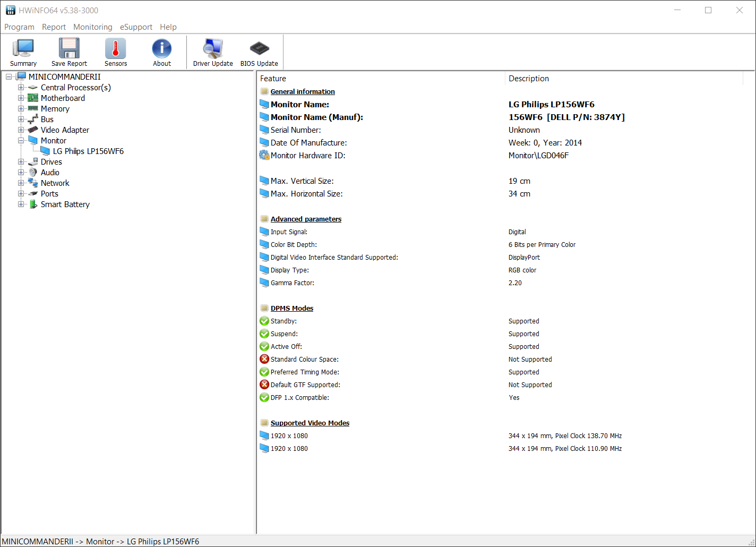Click the Suspend green check icon

tap(264, 334)
